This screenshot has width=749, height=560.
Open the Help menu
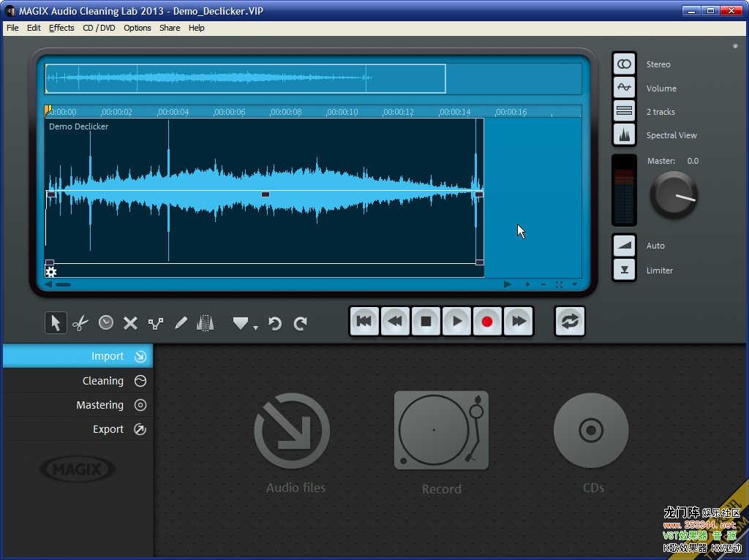point(196,28)
